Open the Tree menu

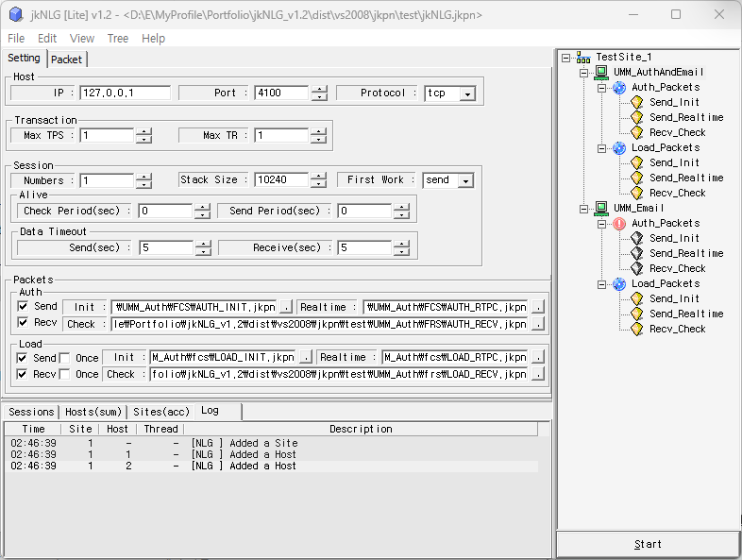[x=118, y=39]
